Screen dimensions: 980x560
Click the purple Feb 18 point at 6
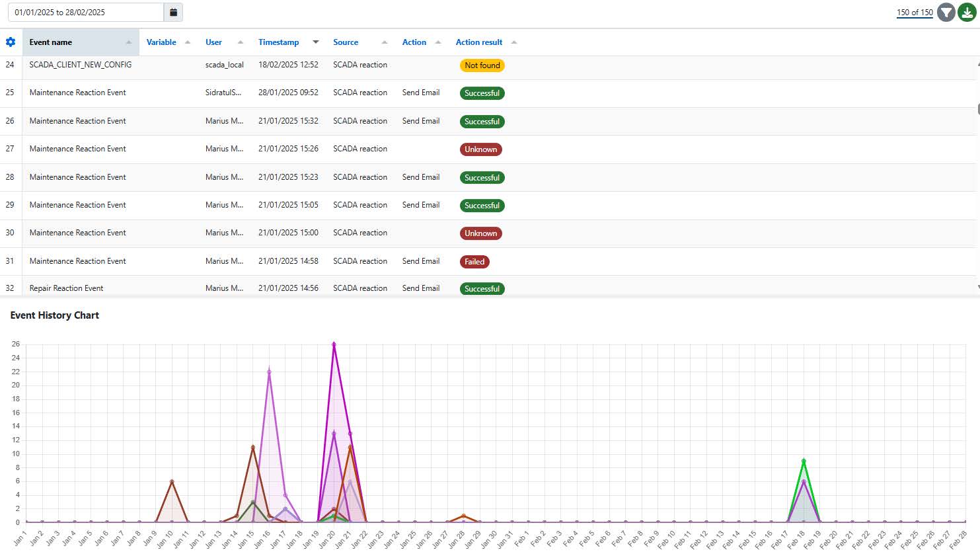[804, 481]
